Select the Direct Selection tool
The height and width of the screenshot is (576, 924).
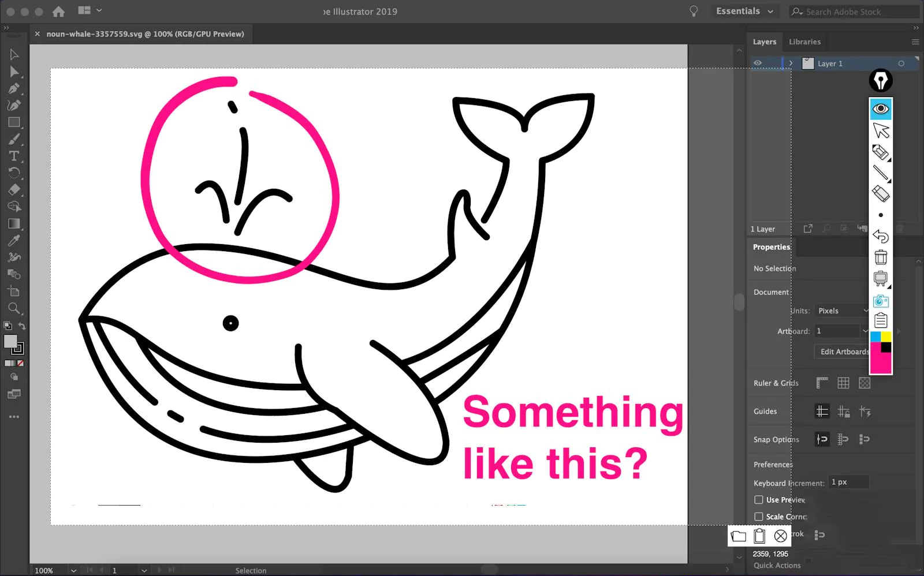(x=14, y=72)
